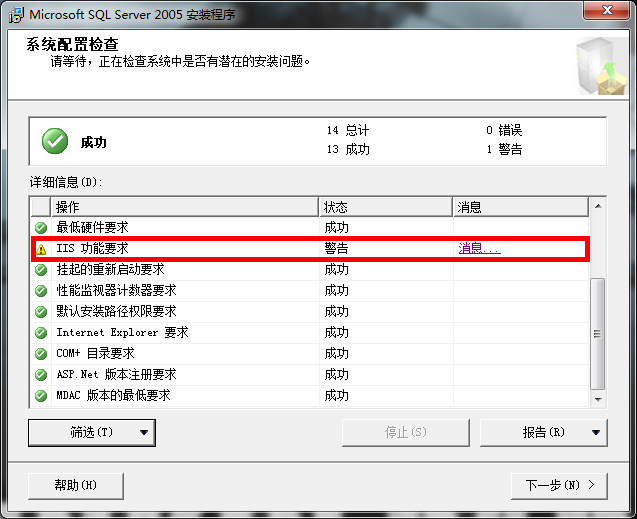Click the 停止(S) stop button
Screen dimensions: 637x519
(405, 433)
